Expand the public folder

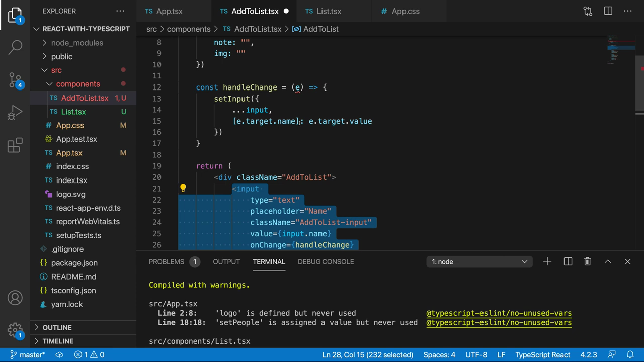[x=83, y=56]
